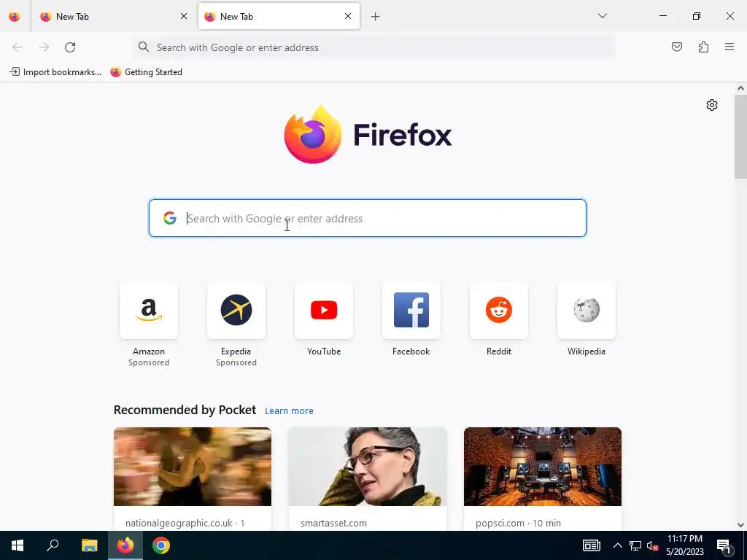
Task: Open File Explorer from taskbar
Action: click(89, 545)
